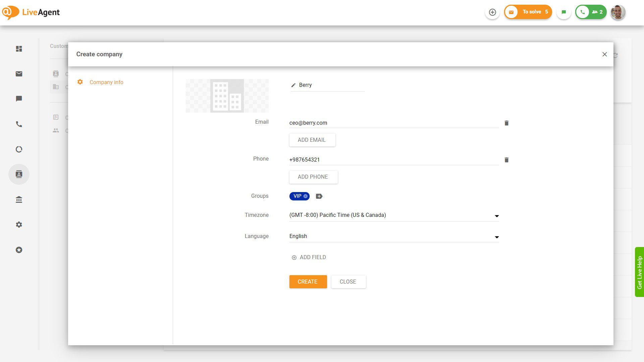
Task: Open the Dashboard grid icon in sidebar
Action: pos(19,49)
